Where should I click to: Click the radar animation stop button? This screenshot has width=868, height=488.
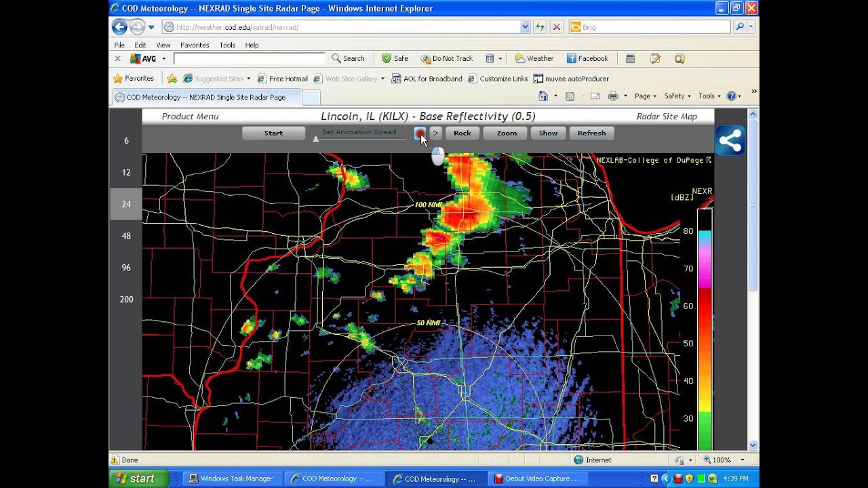420,133
